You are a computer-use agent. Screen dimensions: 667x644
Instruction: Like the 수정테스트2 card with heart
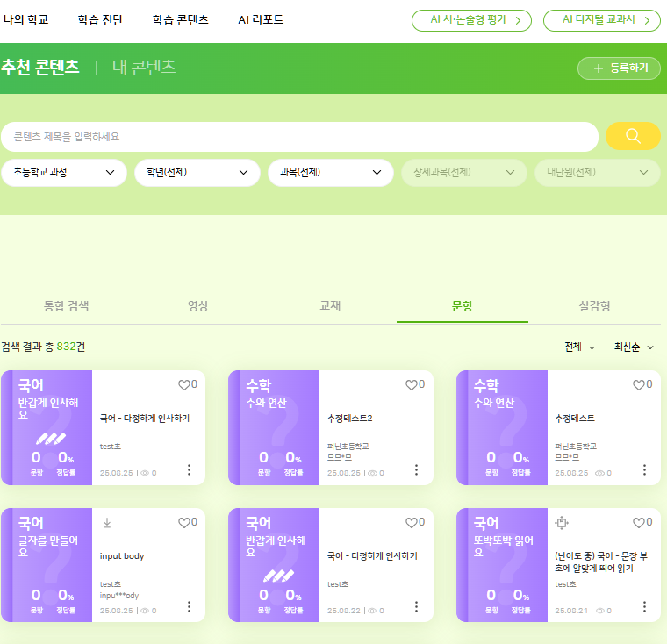pos(411,384)
